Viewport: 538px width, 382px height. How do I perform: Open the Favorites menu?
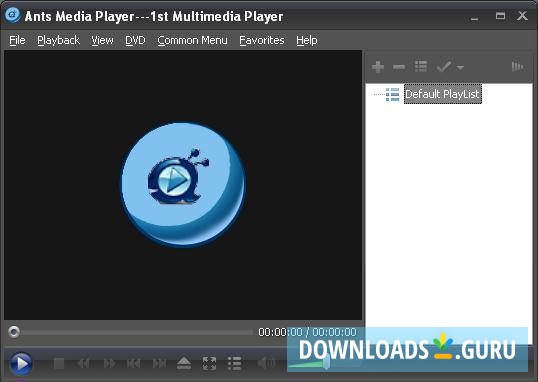(262, 40)
